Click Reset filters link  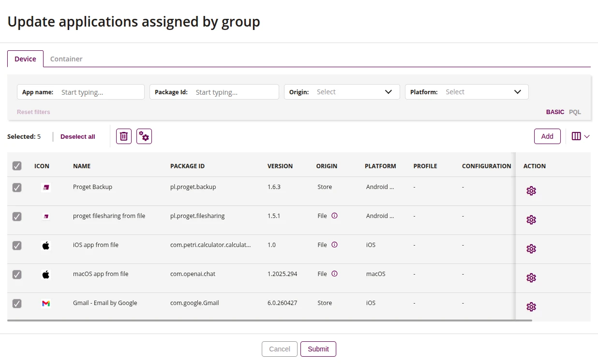coord(33,112)
